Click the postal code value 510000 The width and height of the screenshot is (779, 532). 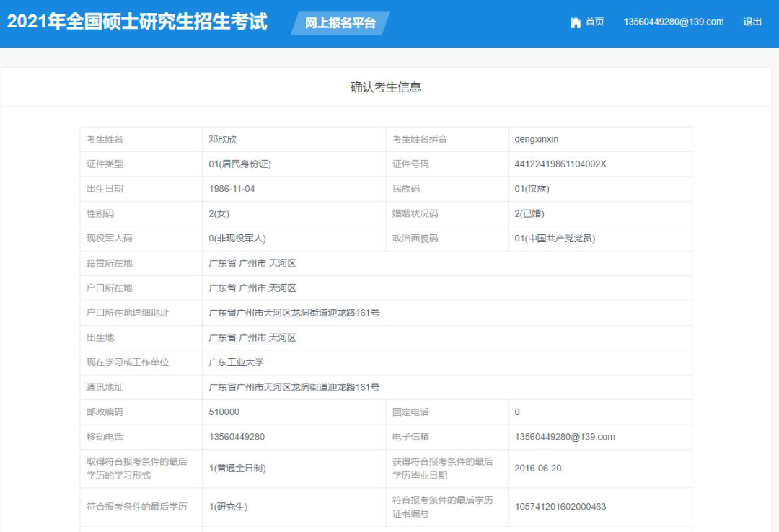(224, 412)
